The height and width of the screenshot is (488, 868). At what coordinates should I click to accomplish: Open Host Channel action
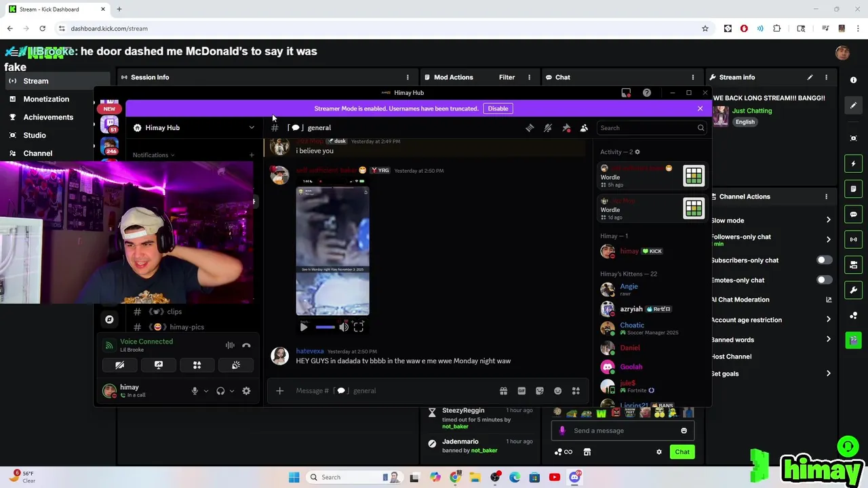pos(731,357)
